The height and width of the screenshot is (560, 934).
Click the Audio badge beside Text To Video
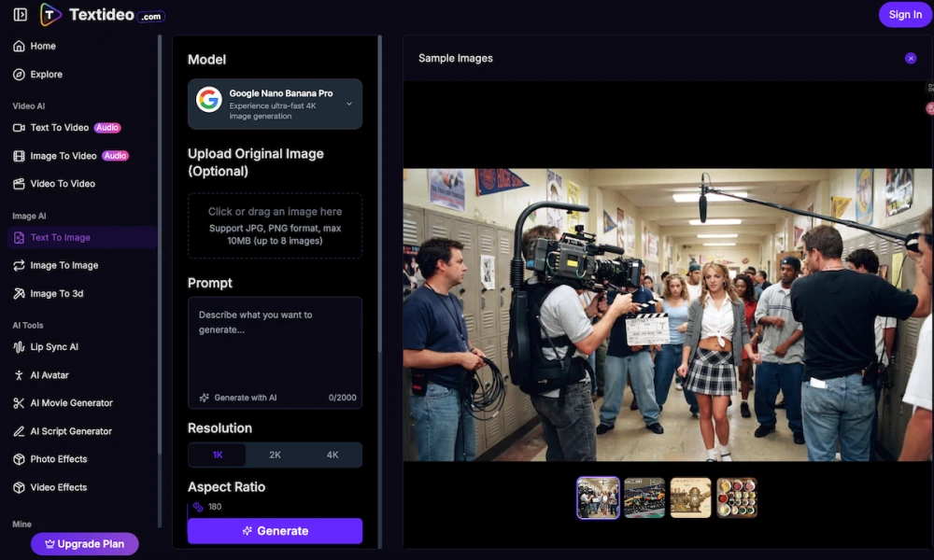(107, 127)
